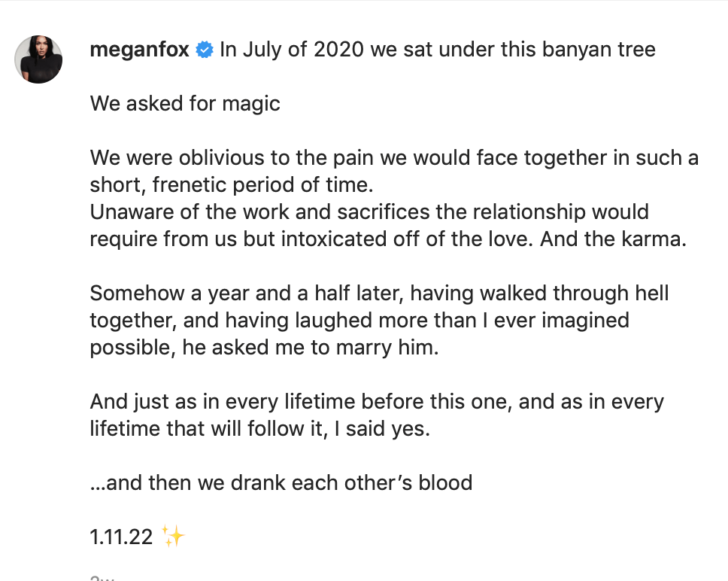This screenshot has width=728, height=581.
Task: Click the phrase 'I said yes.'
Action: tap(382, 429)
